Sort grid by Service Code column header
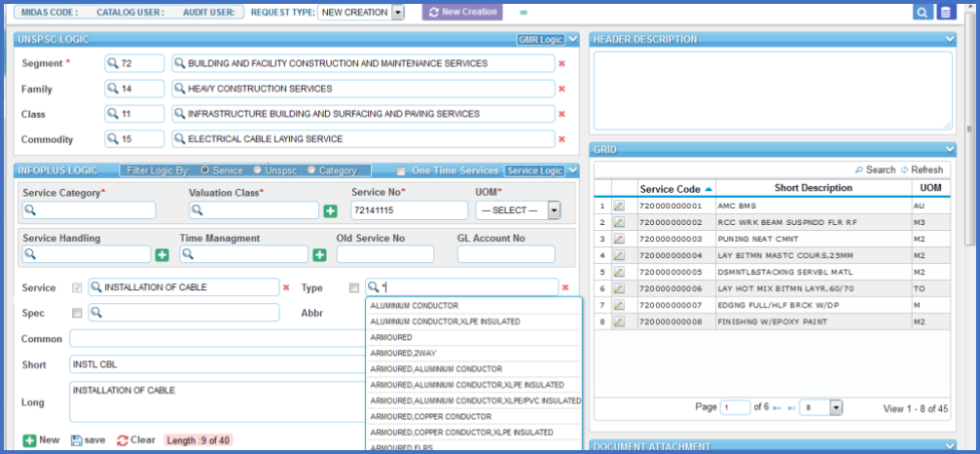The width and height of the screenshot is (980, 454). click(674, 188)
